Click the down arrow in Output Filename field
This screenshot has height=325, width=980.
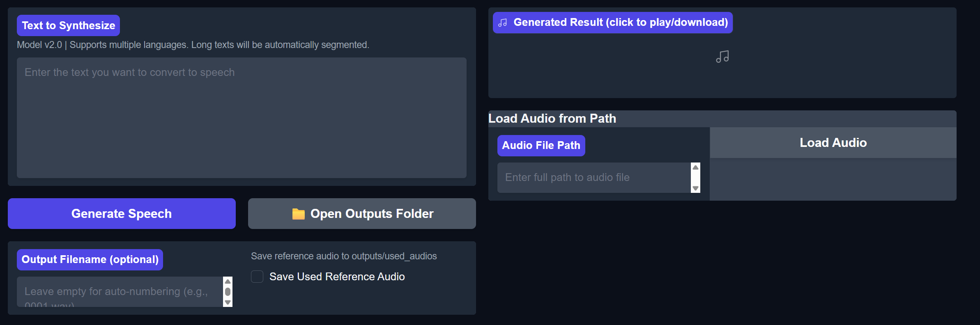click(x=228, y=302)
